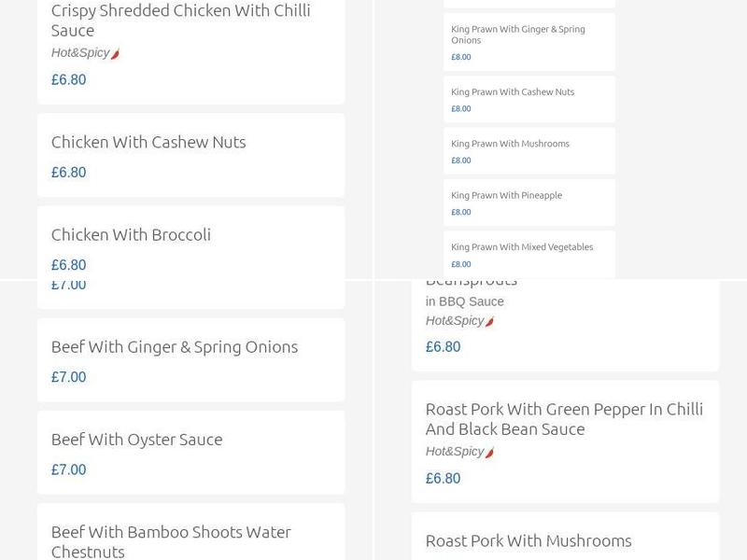This screenshot has width=747, height=560.
Task: Click the Hot&Spicy label on Roast Pork dish
Action: (x=455, y=451)
